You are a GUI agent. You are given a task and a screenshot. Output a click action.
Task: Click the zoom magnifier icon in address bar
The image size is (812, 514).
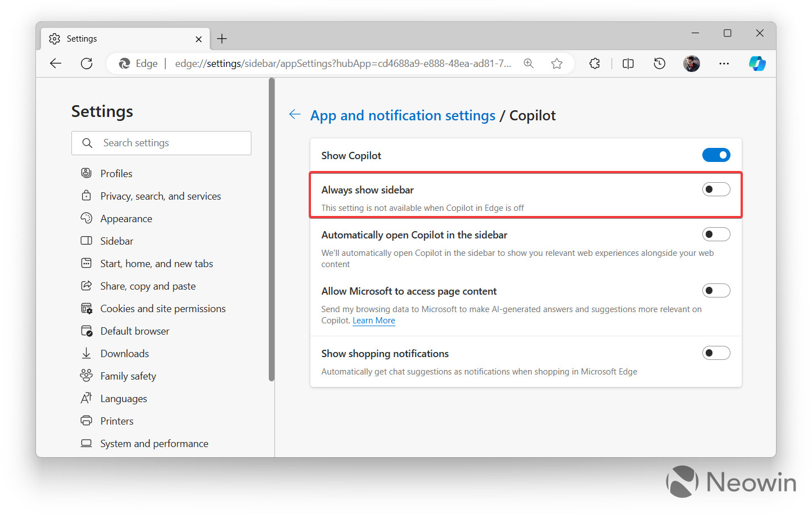pyautogui.click(x=529, y=64)
